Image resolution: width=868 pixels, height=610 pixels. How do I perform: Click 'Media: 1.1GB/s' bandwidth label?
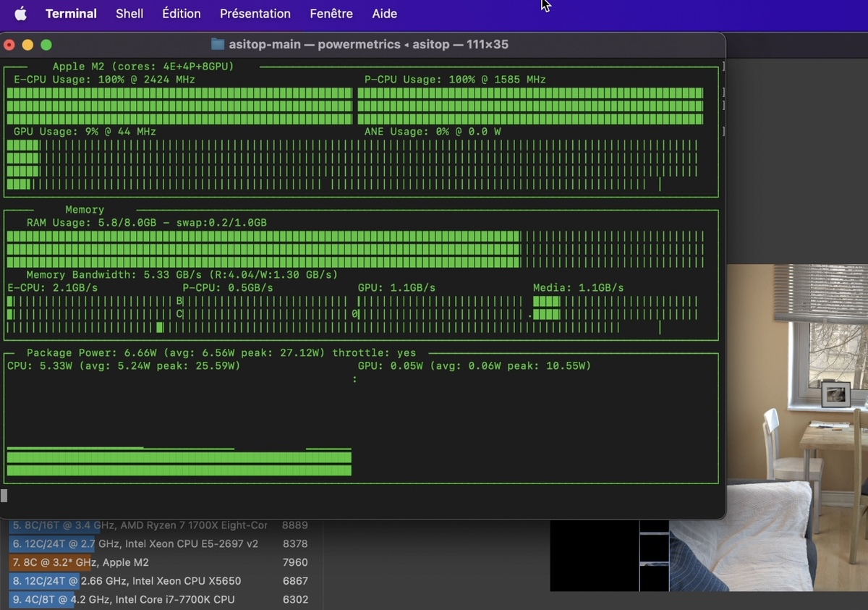[579, 288]
